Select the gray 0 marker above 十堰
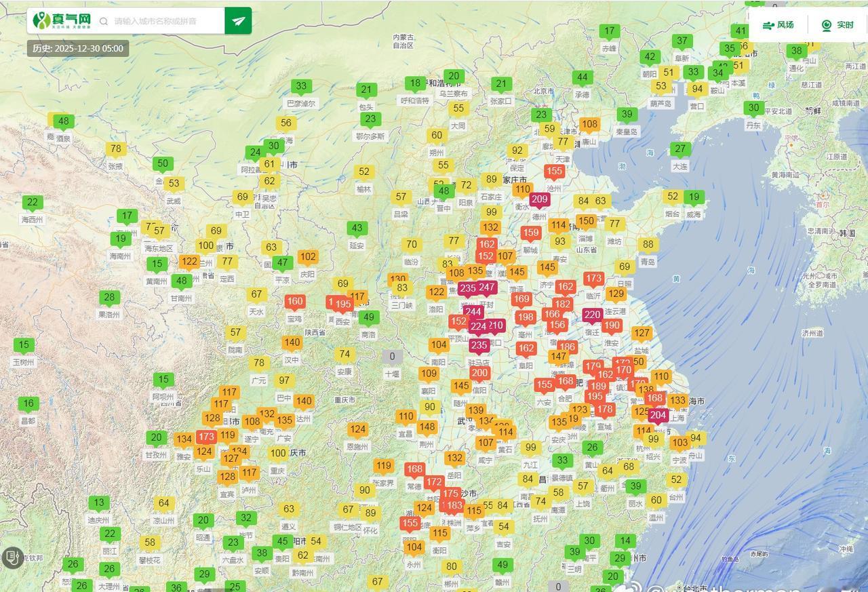 (x=392, y=357)
